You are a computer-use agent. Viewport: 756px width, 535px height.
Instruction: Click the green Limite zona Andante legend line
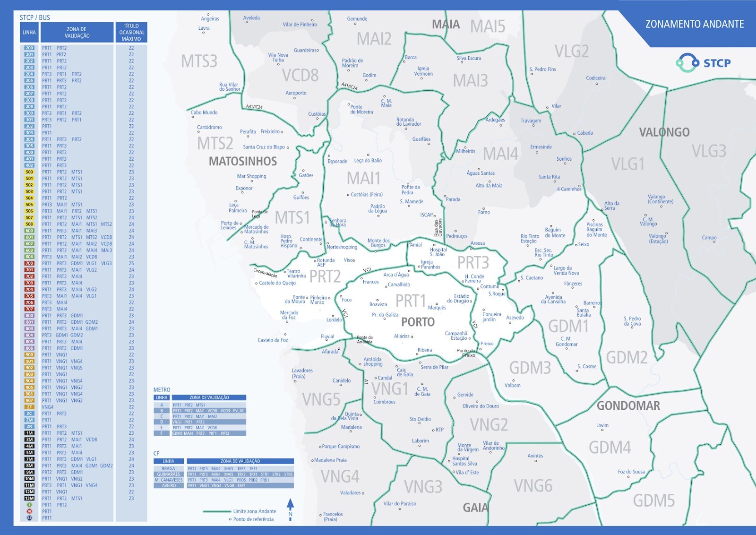[x=216, y=511]
